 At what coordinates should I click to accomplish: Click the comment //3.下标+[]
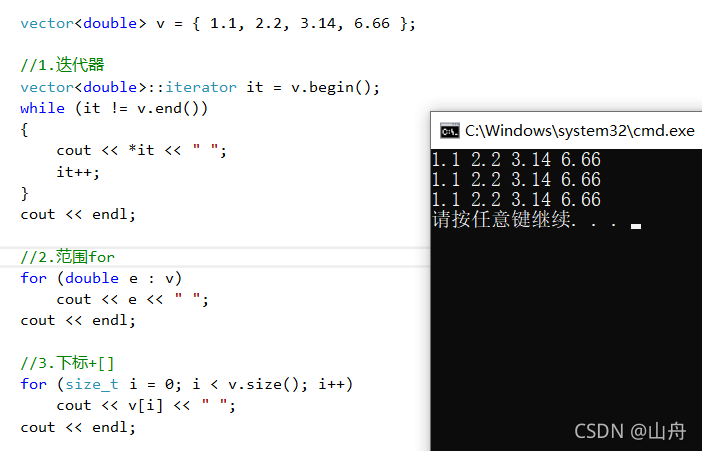click(x=67, y=363)
